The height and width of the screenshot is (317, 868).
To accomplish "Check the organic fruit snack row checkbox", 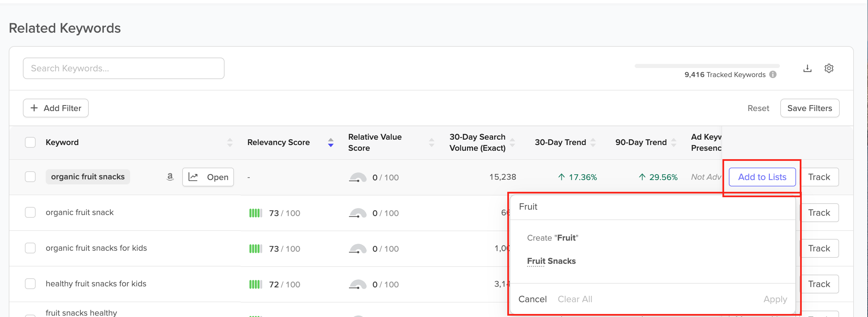I will pos(30,212).
